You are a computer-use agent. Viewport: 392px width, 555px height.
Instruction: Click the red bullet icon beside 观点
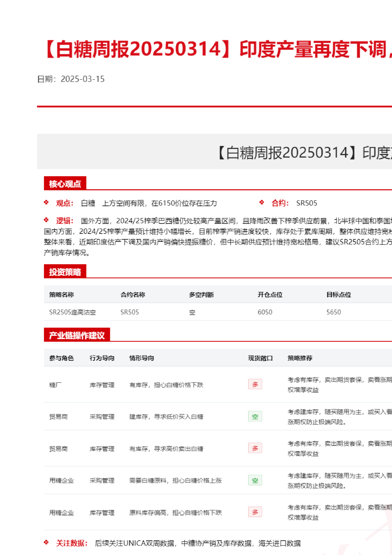click(x=46, y=203)
